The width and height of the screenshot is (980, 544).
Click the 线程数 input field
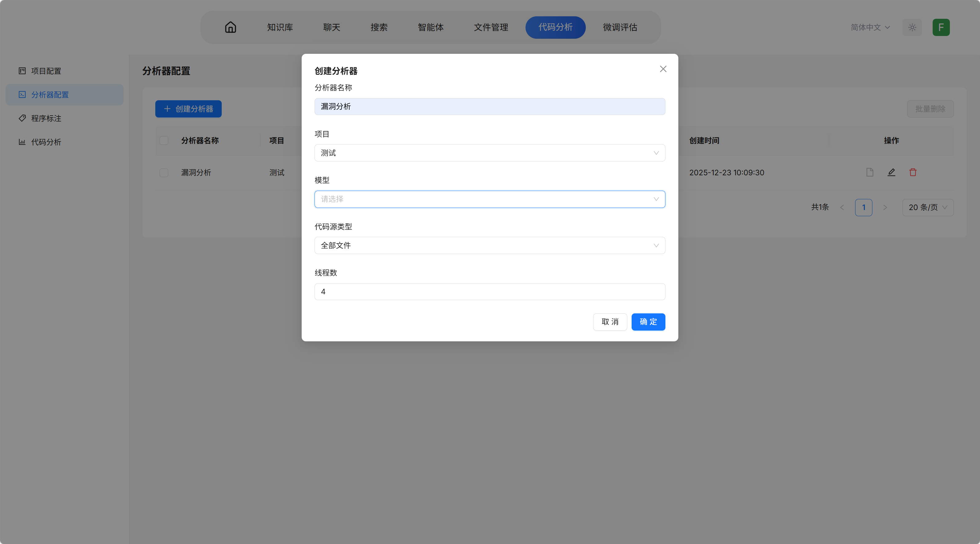[490, 292]
